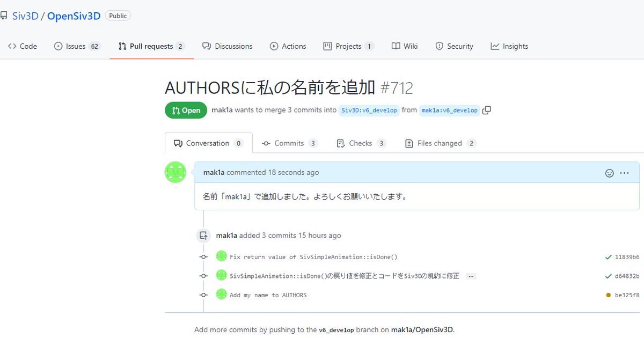Add a reaction with the smiley icon
The image size is (644, 338).
609,173
